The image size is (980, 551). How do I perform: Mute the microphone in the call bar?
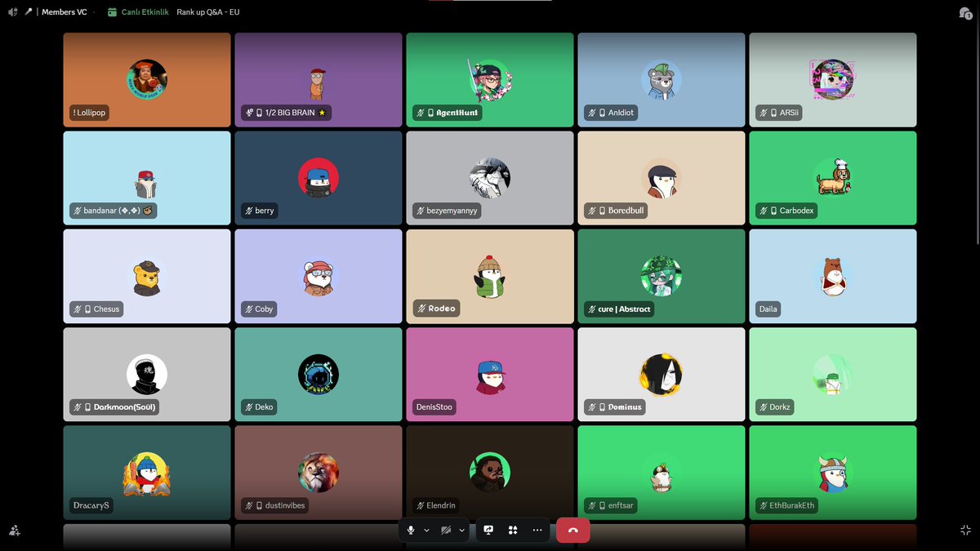(x=411, y=530)
